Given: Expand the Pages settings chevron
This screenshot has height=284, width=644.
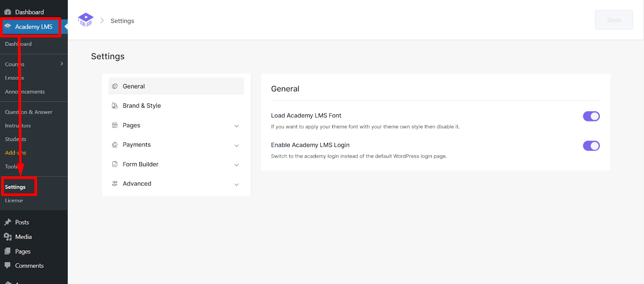Looking at the screenshot, I should [237, 126].
